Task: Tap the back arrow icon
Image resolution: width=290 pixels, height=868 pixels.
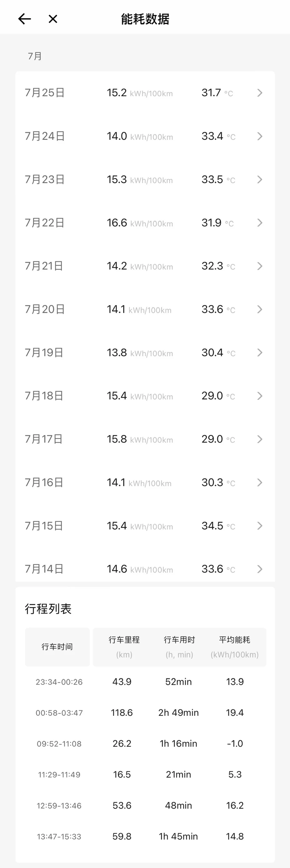Action: point(25,19)
